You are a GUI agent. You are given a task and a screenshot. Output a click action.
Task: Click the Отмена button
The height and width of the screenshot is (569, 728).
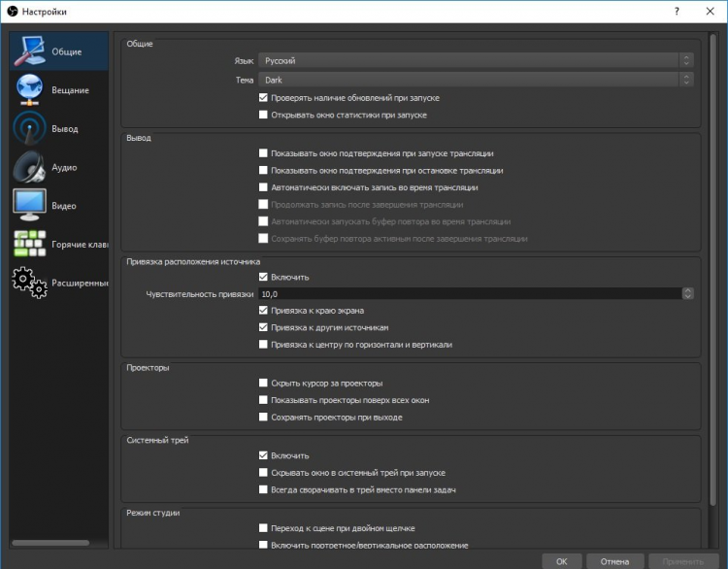click(x=614, y=561)
